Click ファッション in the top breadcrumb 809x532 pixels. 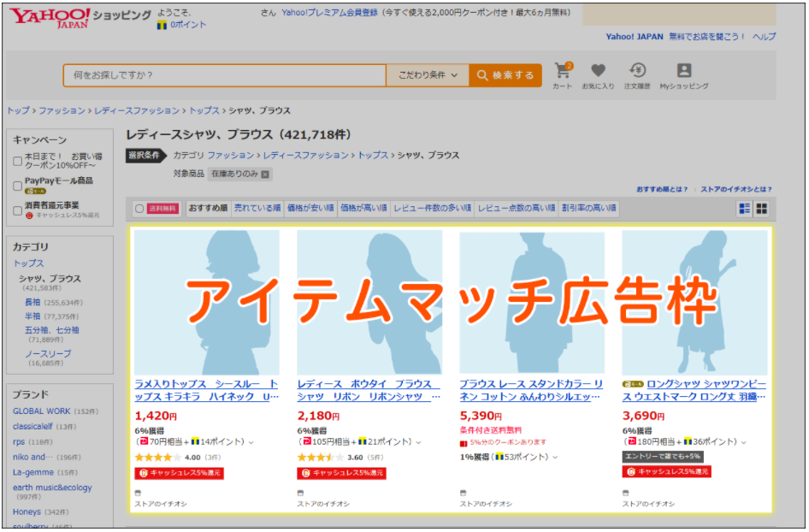click(x=62, y=111)
